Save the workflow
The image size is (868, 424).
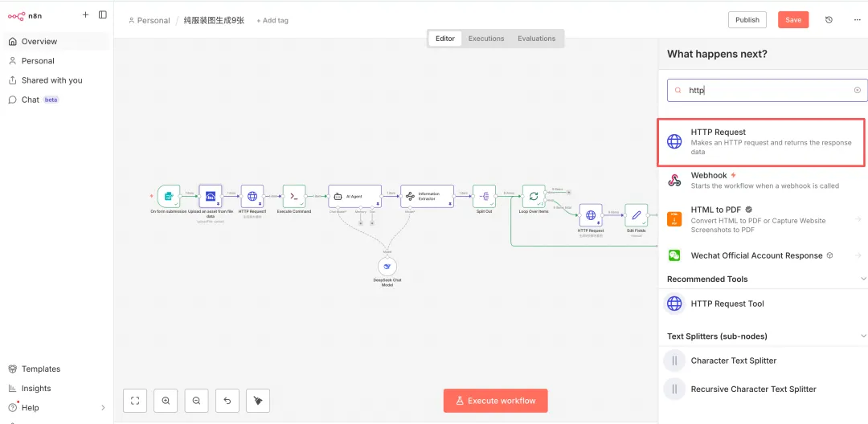pos(793,20)
